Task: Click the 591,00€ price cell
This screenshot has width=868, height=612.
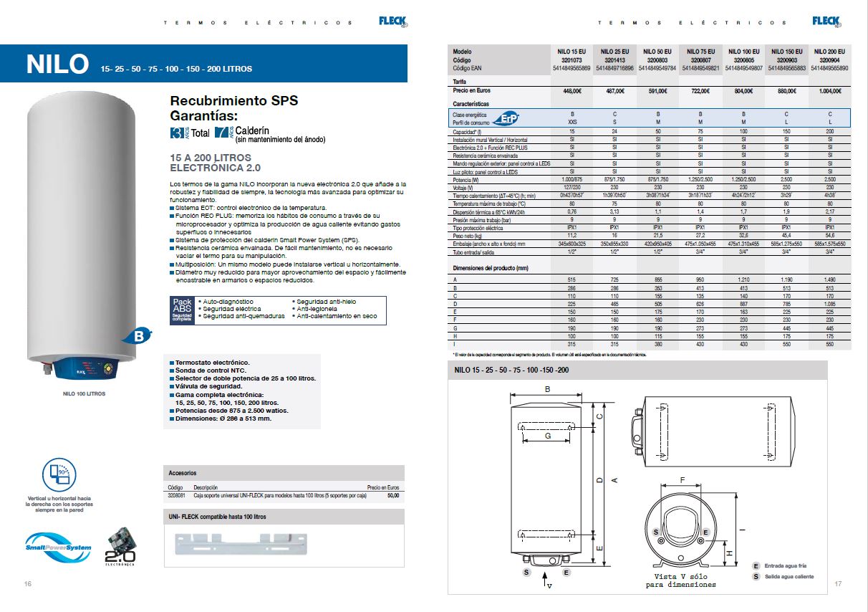Action: coord(657,92)
